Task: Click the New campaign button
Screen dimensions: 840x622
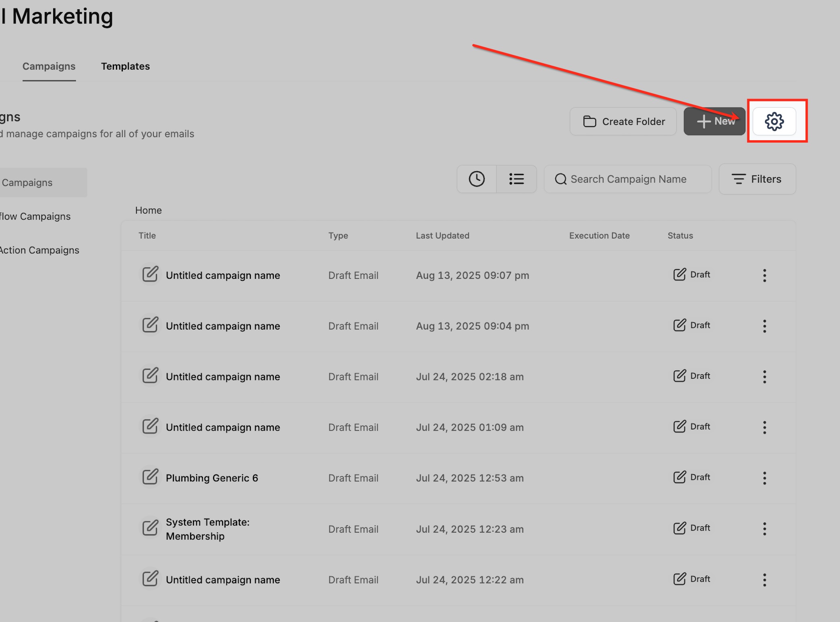Action: tap(714, 121)
